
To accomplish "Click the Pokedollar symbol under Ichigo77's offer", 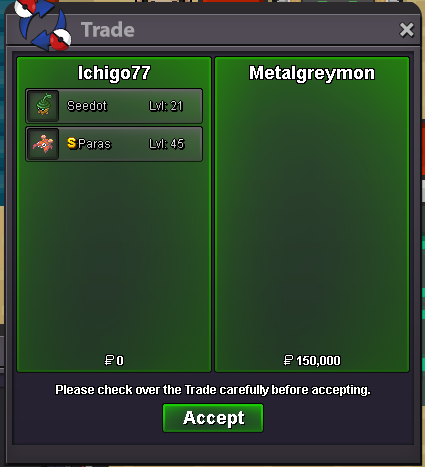I will [109, 360].
